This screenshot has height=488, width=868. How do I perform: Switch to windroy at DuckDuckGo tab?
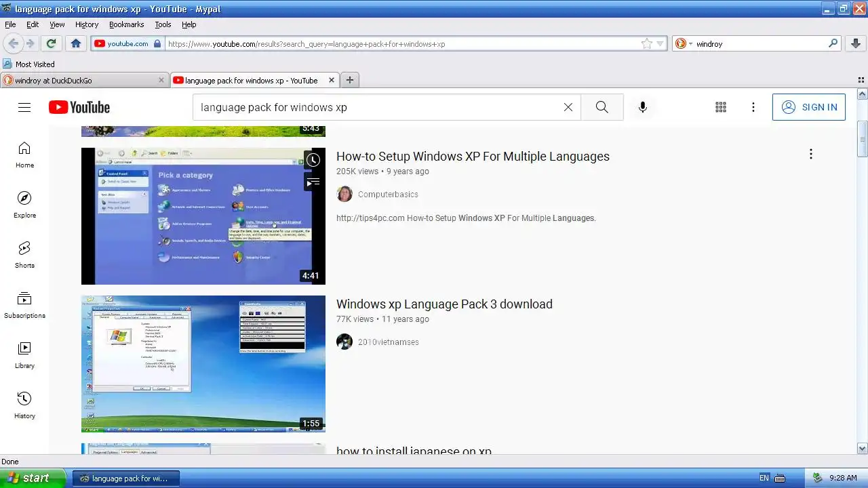(x=84, y=80)
